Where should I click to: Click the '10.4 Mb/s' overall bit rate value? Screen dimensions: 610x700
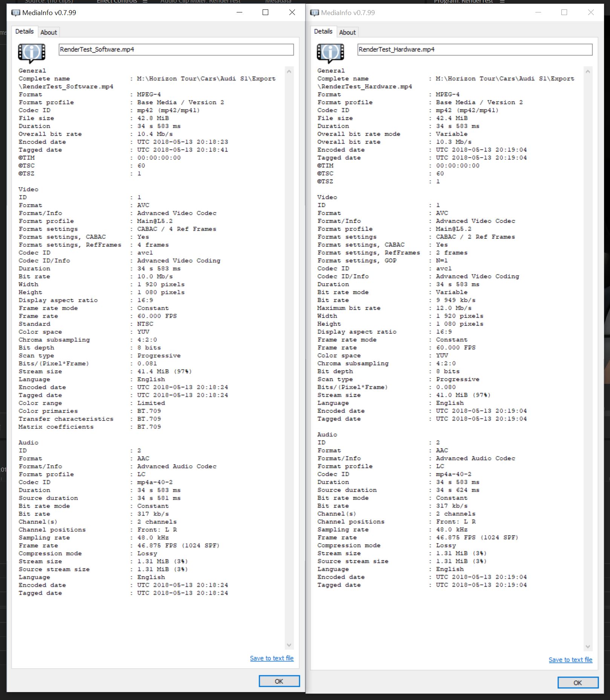[155, 134]
